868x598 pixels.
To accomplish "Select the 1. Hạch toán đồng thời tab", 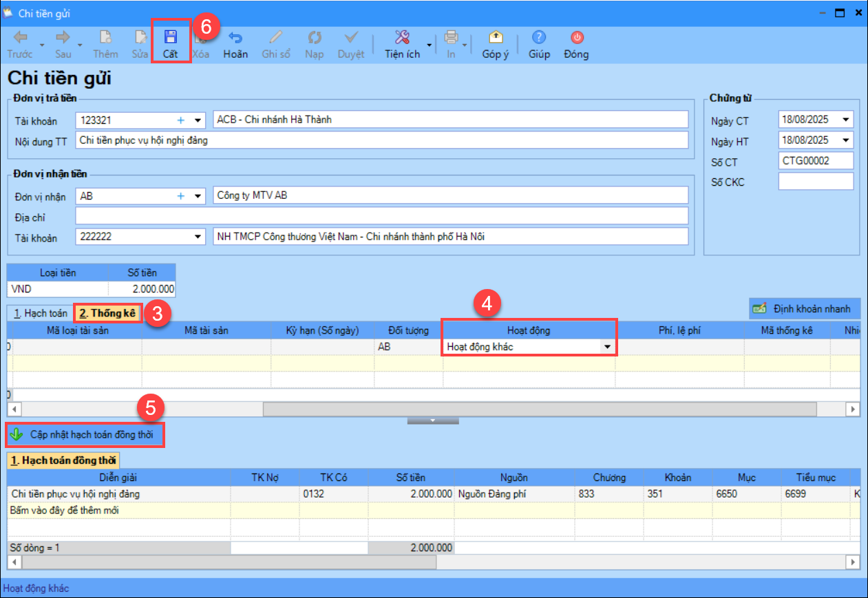I will (63, 460).
